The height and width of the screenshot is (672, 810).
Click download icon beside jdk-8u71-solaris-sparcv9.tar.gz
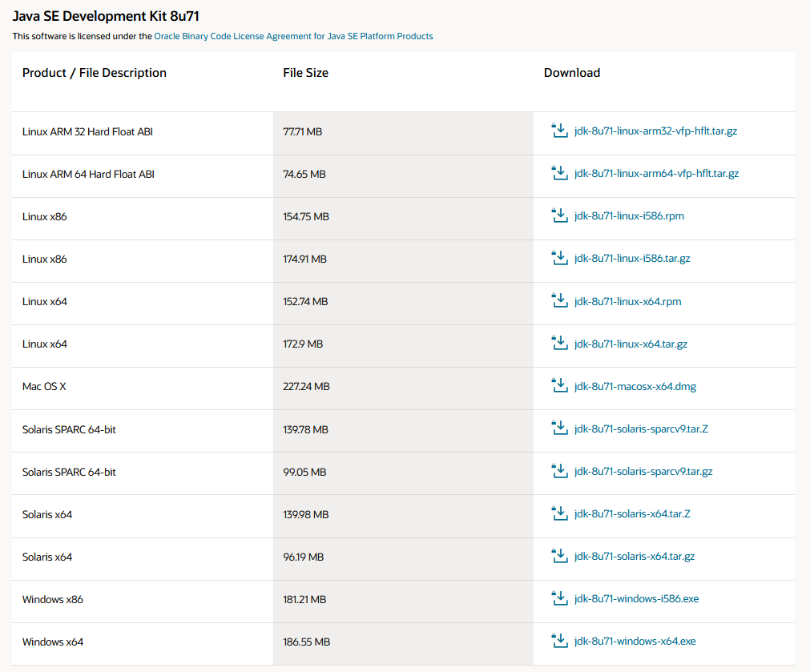[x=559, y=470]
